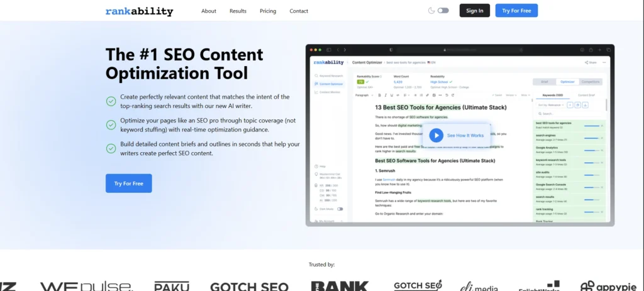The width and height of the screenshot is (644, 291).
Task: Toggle strikethrough in the demo editor
Action: (x=398, y=96)
